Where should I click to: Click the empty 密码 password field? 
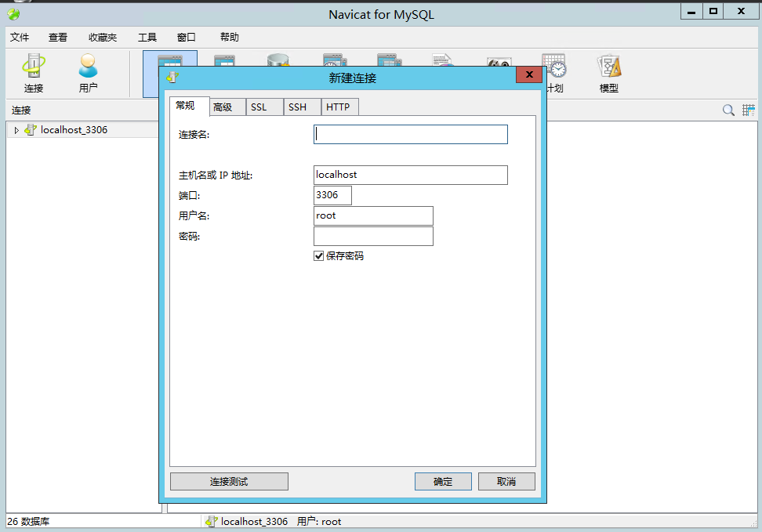pos(373,236)
